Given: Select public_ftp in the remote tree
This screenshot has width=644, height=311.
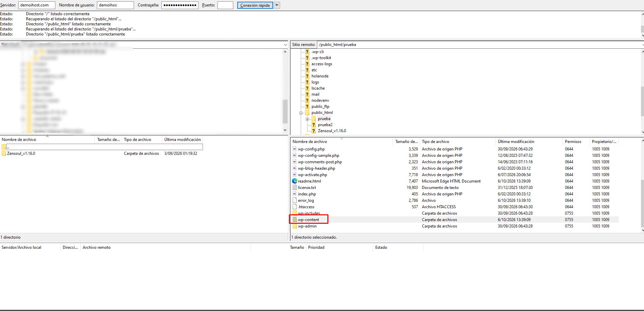Looking at the screenshot, I should (320, 106).
